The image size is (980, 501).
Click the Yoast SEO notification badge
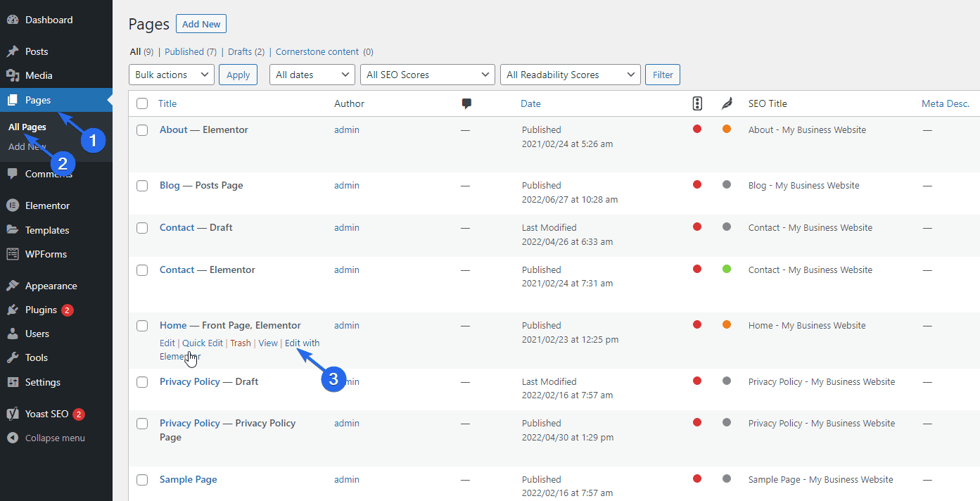(79, 414)
